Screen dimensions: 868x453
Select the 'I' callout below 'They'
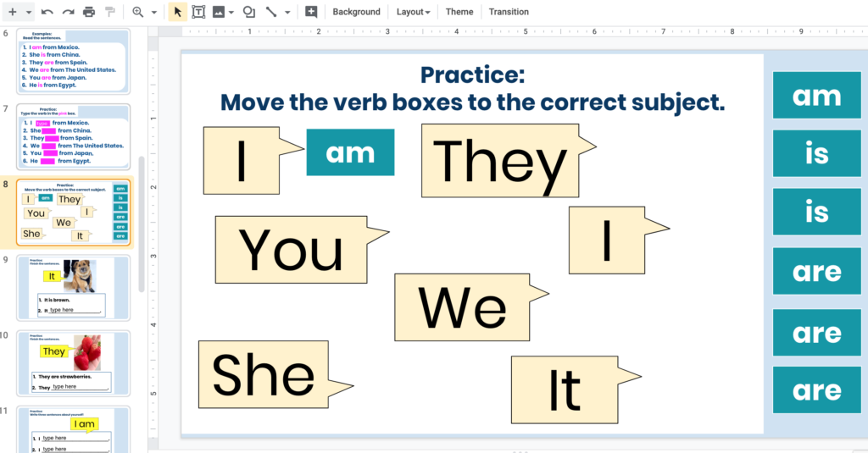(x=607, y=240)
